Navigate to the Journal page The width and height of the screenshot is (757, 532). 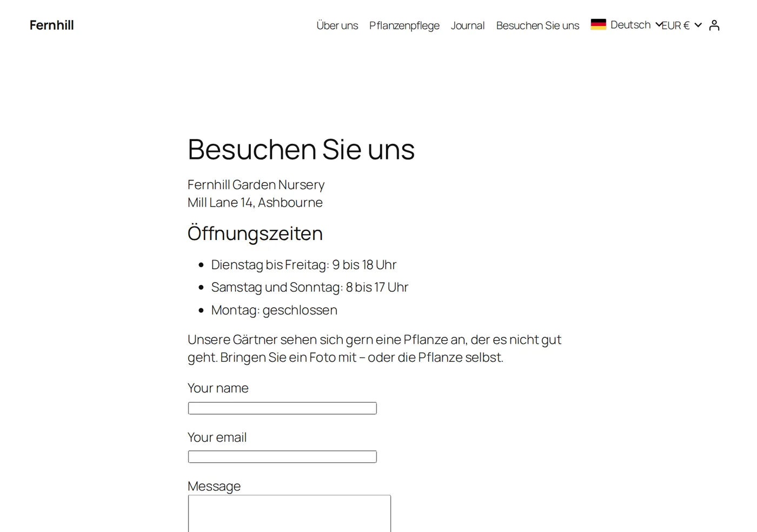tap(468, 25)
